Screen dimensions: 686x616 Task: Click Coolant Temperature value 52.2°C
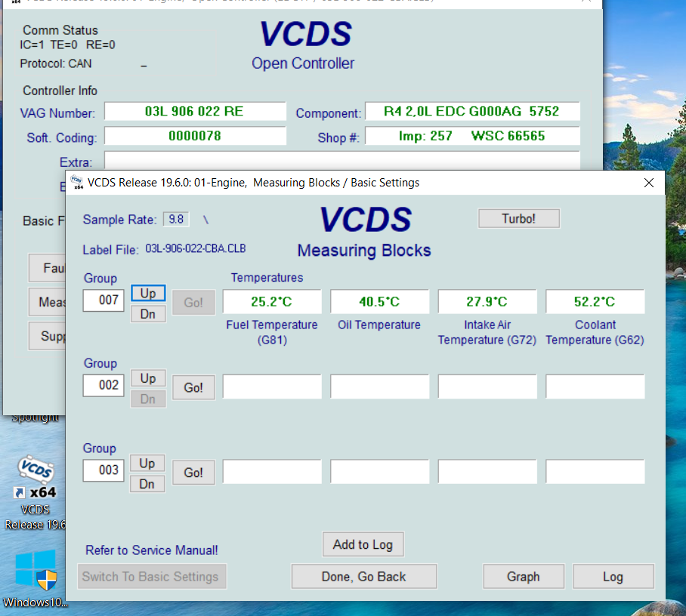595,302
